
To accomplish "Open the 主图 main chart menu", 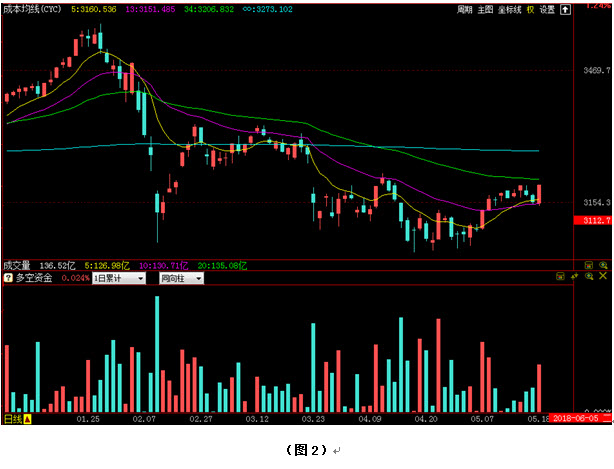I will click(x=485, y=9).
